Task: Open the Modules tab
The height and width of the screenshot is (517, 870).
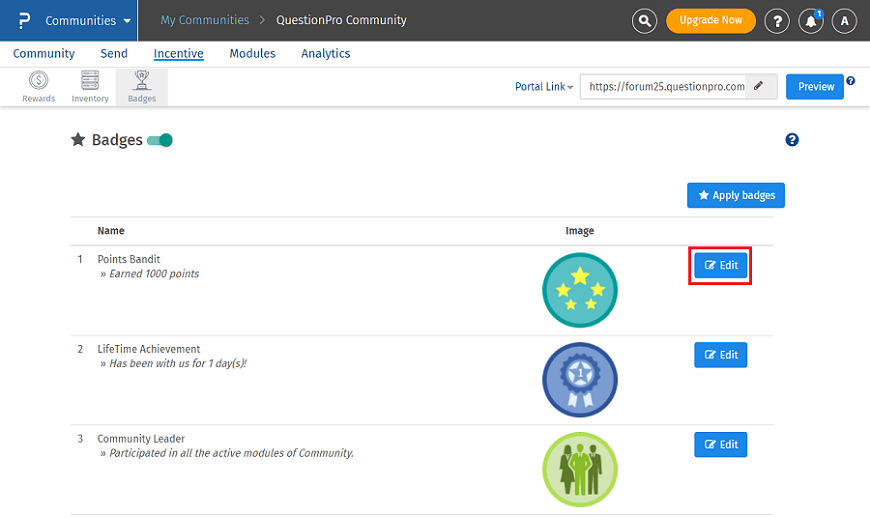Action: (252, 53)
